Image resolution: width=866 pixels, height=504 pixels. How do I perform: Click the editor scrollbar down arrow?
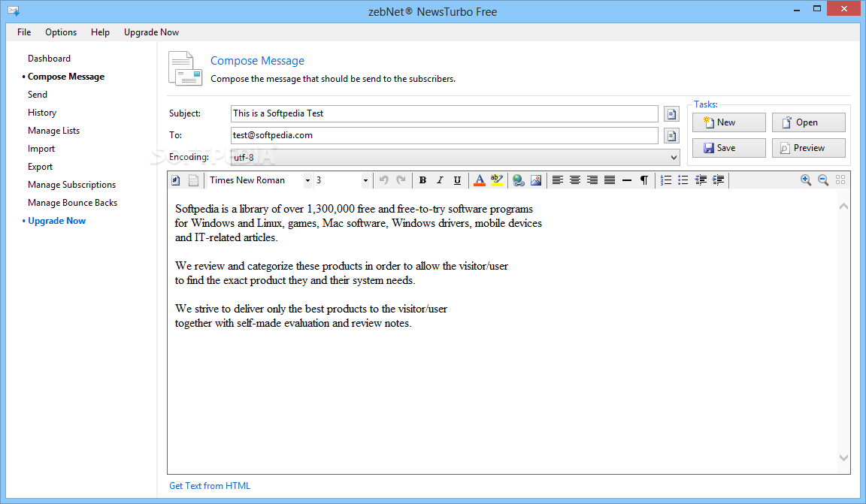tap(843, 457)
